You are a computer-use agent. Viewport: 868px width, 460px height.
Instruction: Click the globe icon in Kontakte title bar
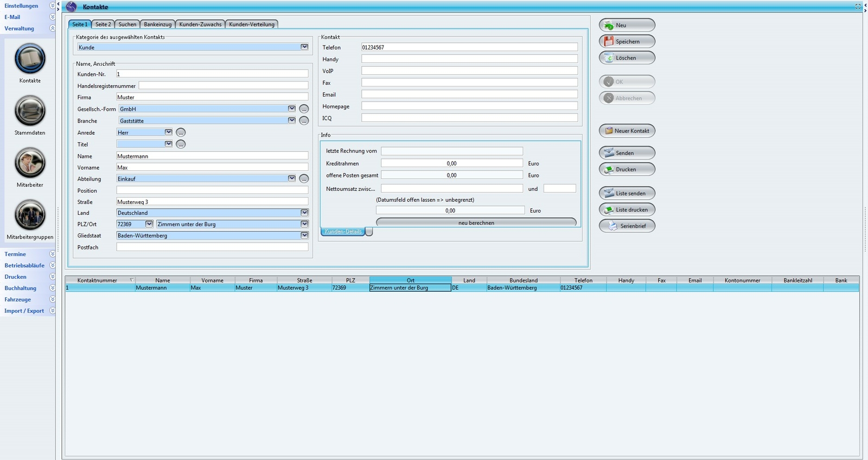71,7
